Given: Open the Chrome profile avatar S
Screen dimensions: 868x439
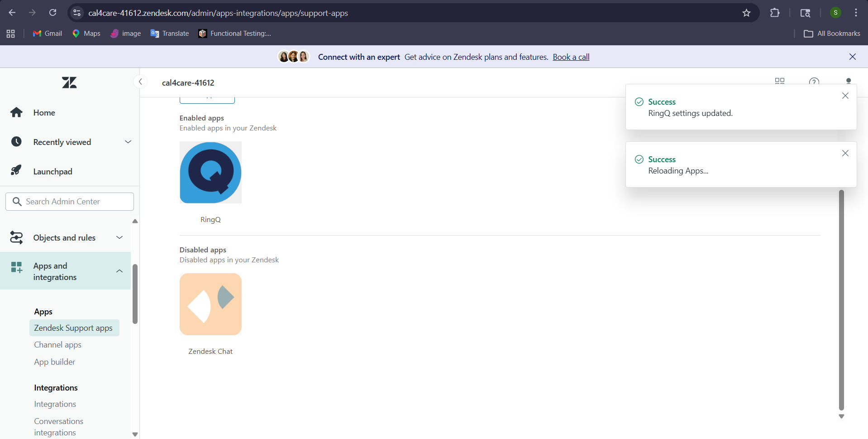Looking at the screenshot, I should [835, 13].
